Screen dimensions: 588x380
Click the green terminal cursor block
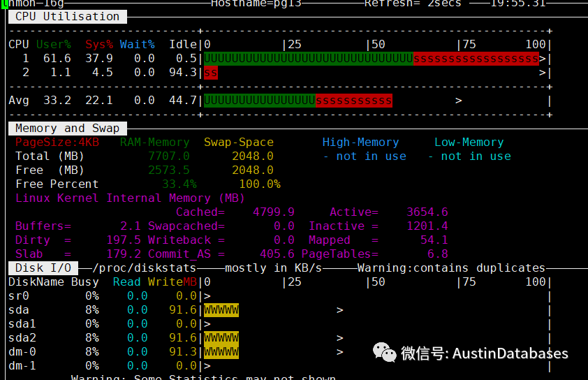(4, 3)
